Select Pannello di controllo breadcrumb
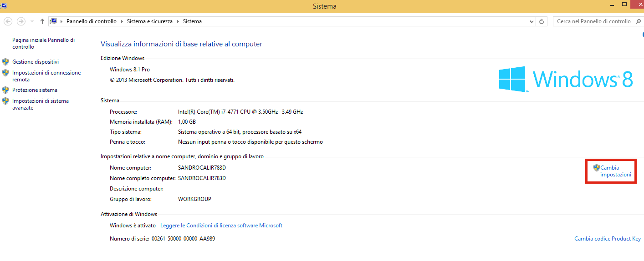The width and height of the screenshot is (644, 261). (92, 21)
